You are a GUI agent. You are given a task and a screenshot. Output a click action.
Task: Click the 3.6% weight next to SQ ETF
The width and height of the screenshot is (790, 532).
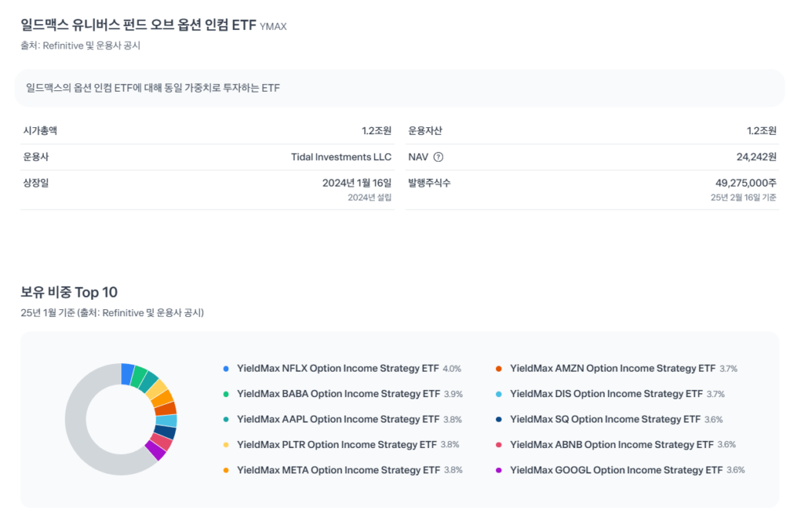pyautogui.click(x=714, y=419)
